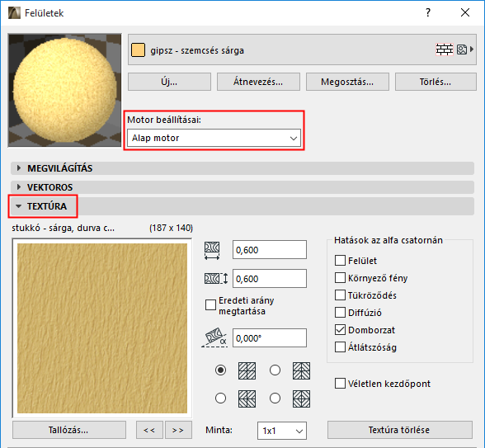Click the yellow surface color swatch
Viewport: 485px width, 448px height.
(x=138, y=50)
